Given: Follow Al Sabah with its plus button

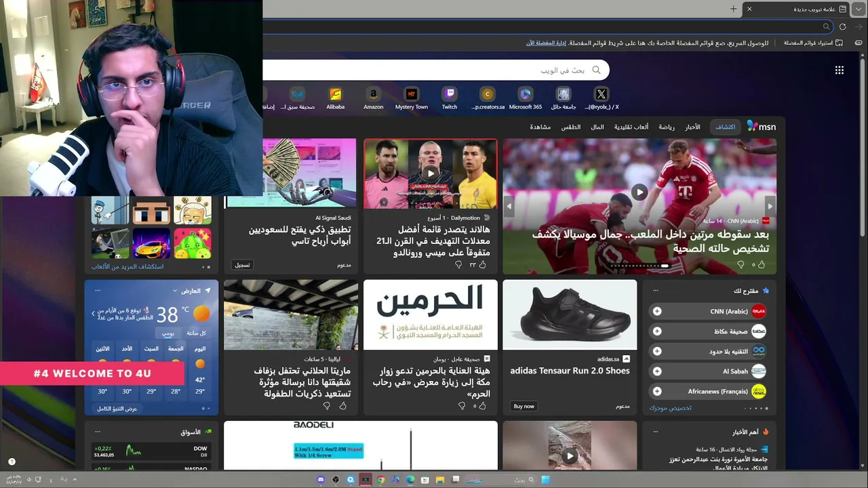Looking at the screenshot, I should [657, 371].
